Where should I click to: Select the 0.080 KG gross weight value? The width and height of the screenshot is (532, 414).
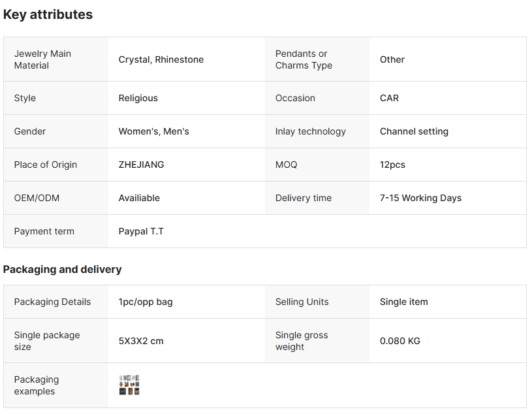[x=399, y=341]
